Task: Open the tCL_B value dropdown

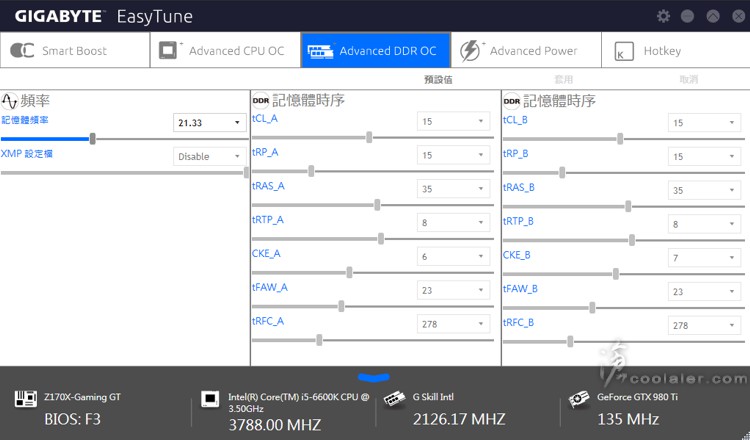Action: click(x=704, y=122)
